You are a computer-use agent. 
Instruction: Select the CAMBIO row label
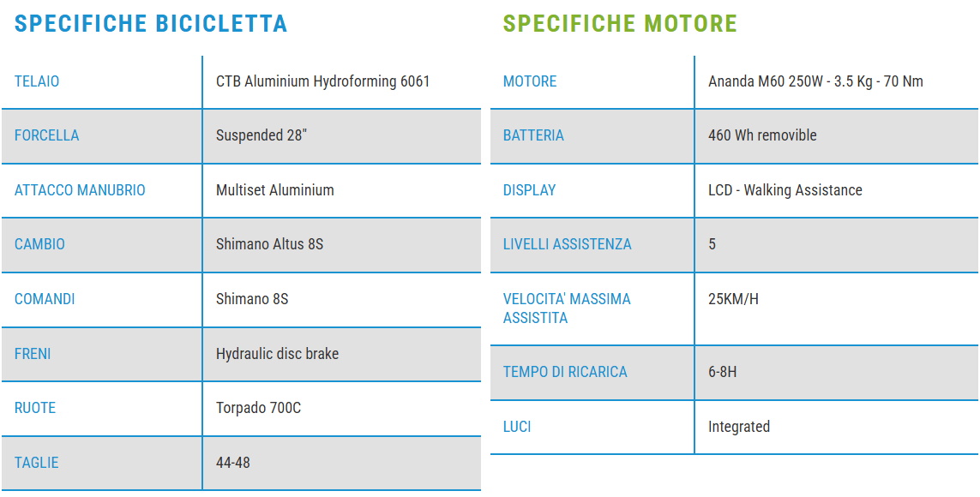[39, 244]
